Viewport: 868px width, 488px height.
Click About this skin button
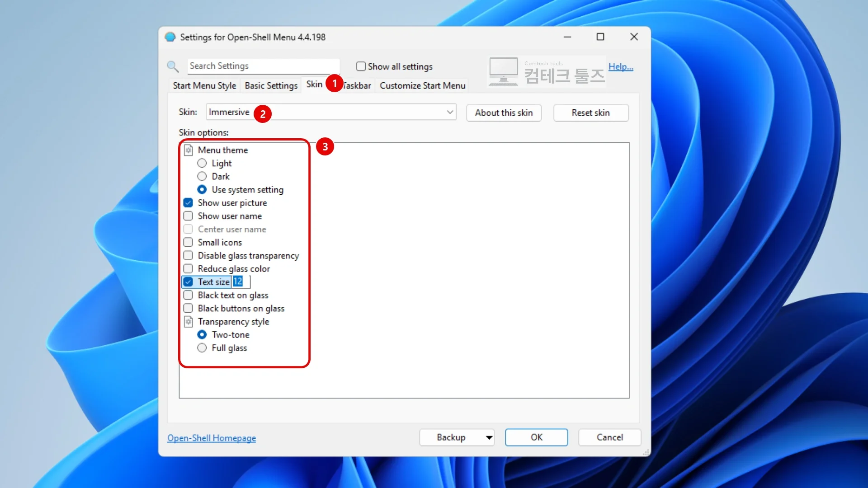[504, 113]
